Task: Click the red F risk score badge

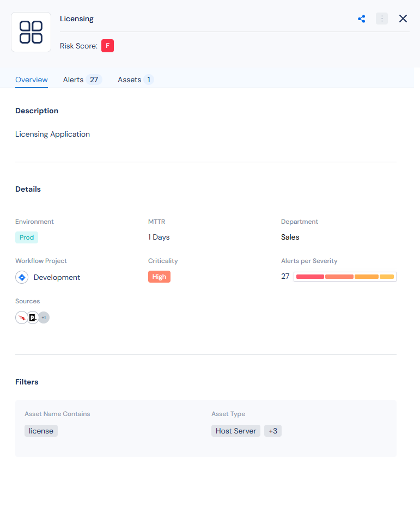Action: click(108, 46)
